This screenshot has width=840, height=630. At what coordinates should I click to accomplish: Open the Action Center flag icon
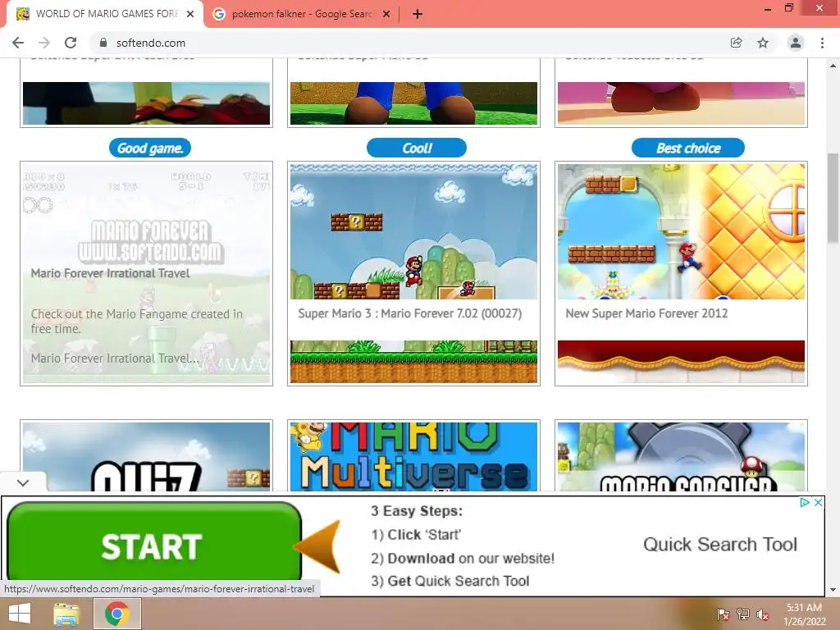pyautogui.click(x=723, y=614)
